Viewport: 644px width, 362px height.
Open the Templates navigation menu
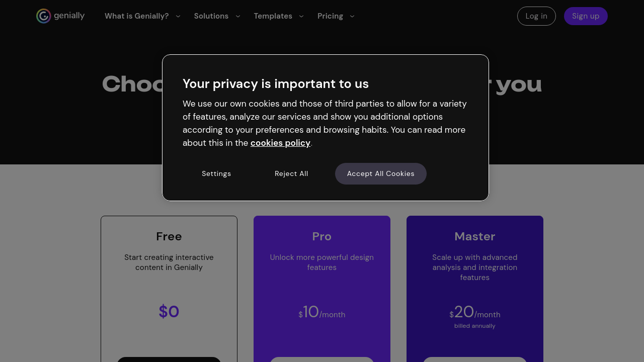273,16
